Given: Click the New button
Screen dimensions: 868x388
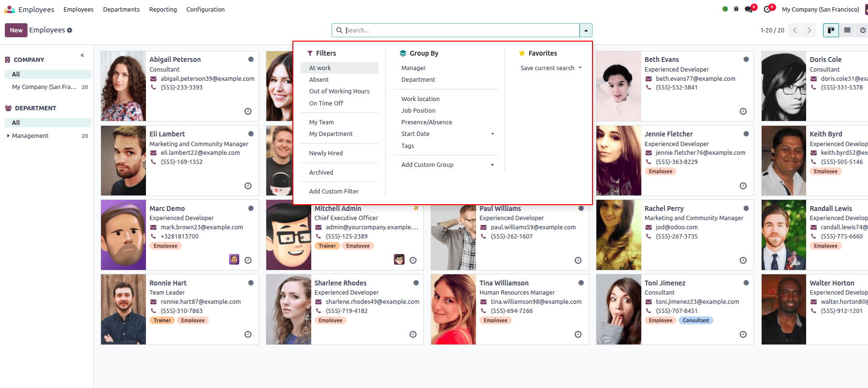Looking at the screenshot, I should (16, 30).
